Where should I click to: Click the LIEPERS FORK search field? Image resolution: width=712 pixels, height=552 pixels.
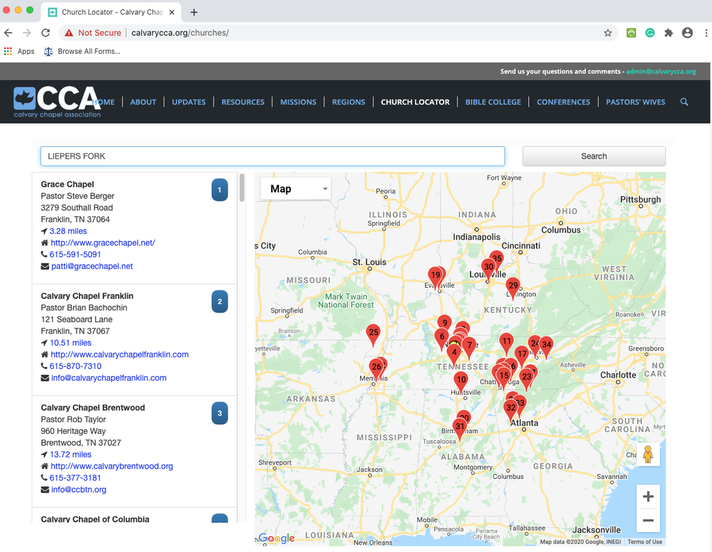click(x=272, y=156)
